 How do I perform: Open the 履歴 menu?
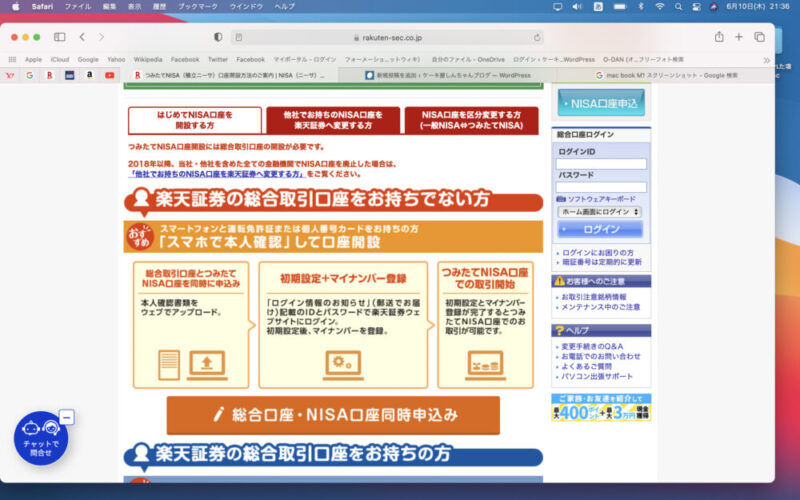(x=160, y=7)
